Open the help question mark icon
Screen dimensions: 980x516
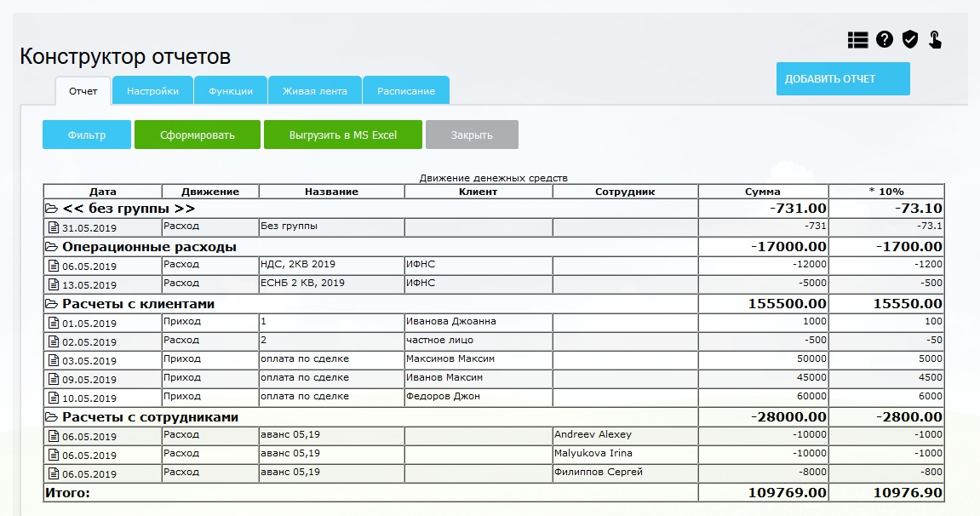[x=885, y=39]
